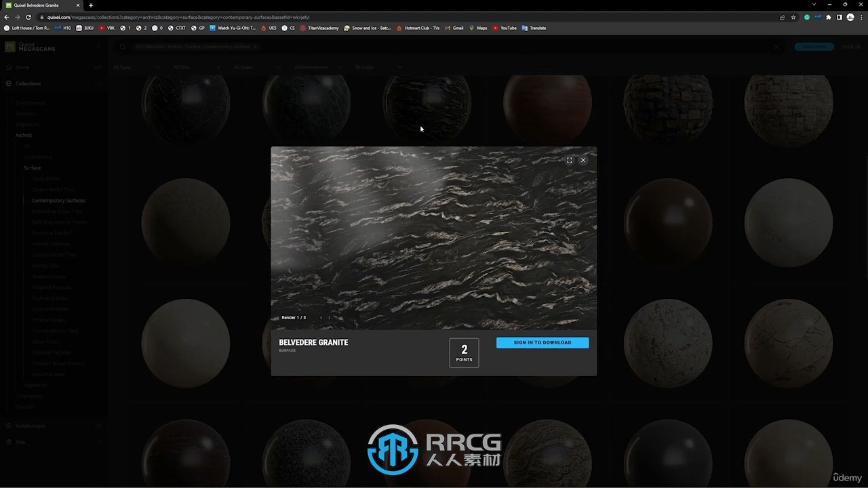Open Free section in sidebar

20,442
